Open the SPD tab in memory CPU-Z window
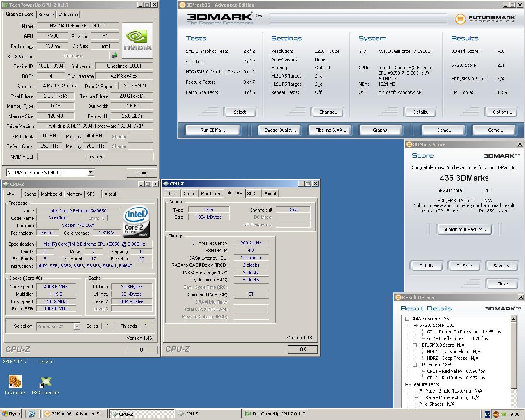 point(251,194)
